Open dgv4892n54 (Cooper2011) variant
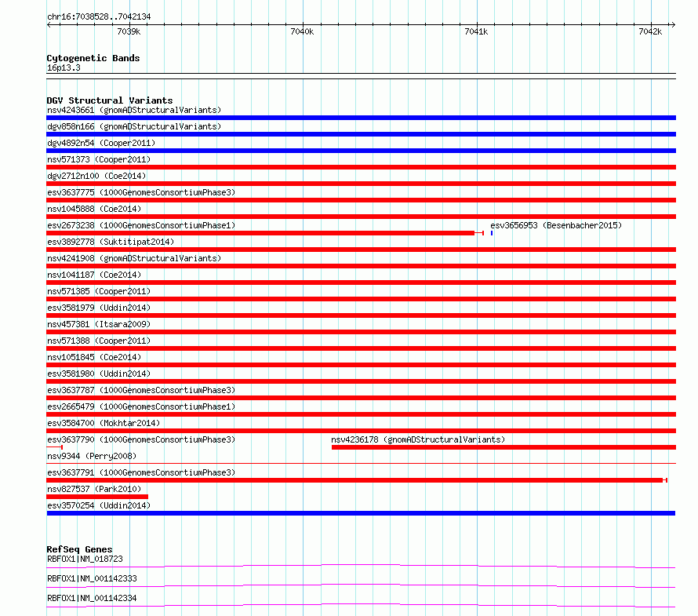This screenshot has height=616, width=698. click(x=101, y=143)
